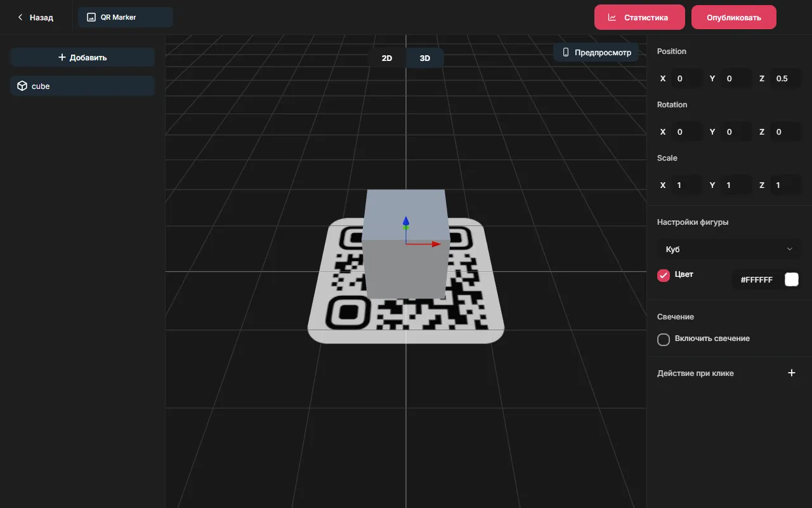This screenshot has height=508, width=812.
Task: Add click action with plus icon
Action: [x=792, y=373]
